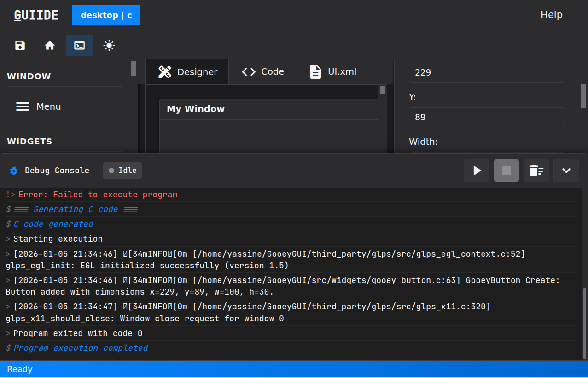Viewport: 588px width, 378px height.
Task: Open the terminal view
Action: 79,45
